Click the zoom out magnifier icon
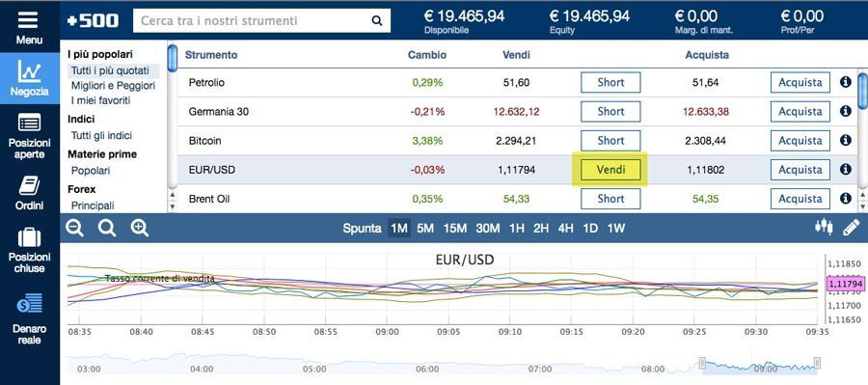Image resolution: width=868 pixels, height=385 pixels. pos(74,228)
